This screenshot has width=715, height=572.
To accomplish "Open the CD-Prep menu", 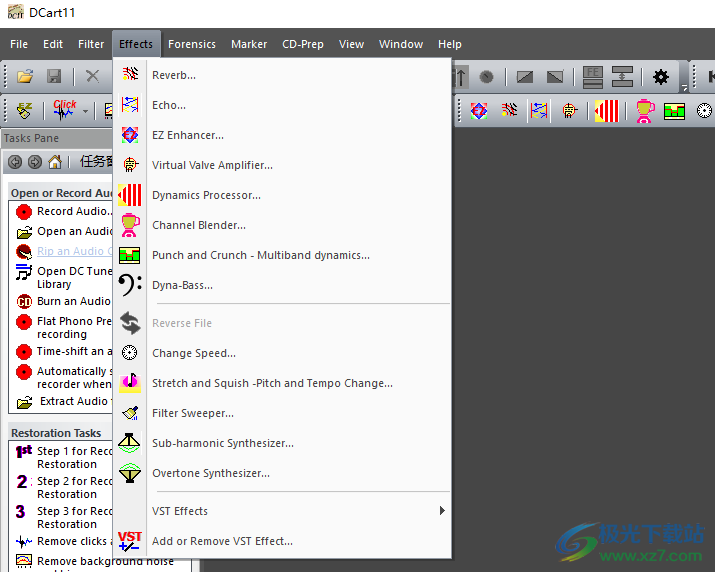I will [x=303, y=44].
